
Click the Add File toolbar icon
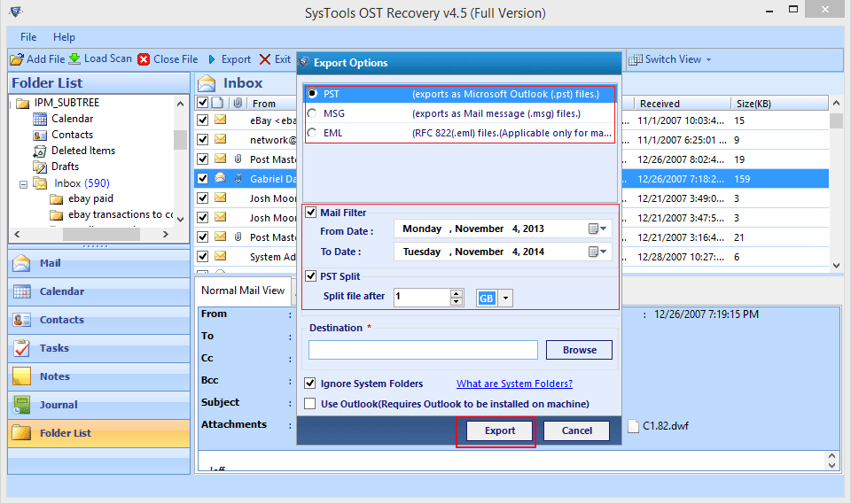click(17, 59)
